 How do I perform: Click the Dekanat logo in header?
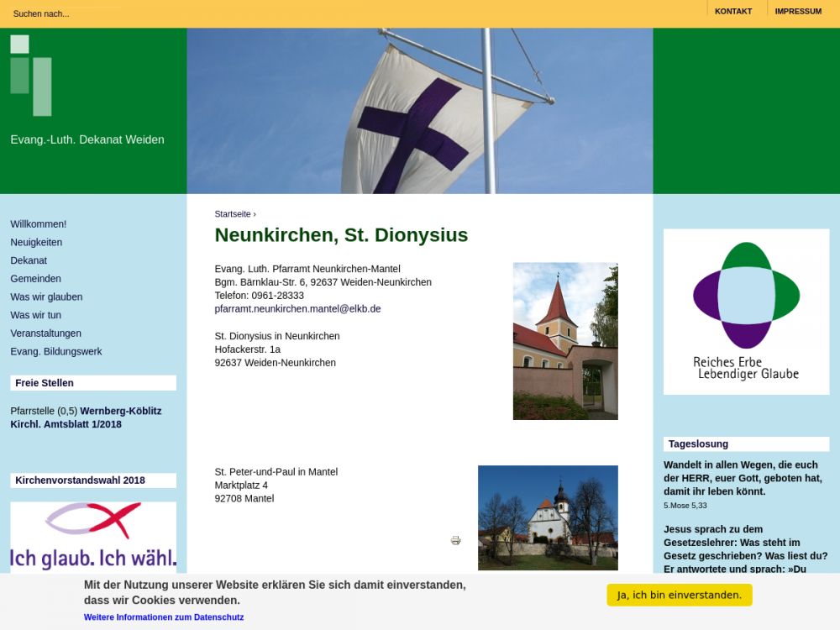(31, 76)
